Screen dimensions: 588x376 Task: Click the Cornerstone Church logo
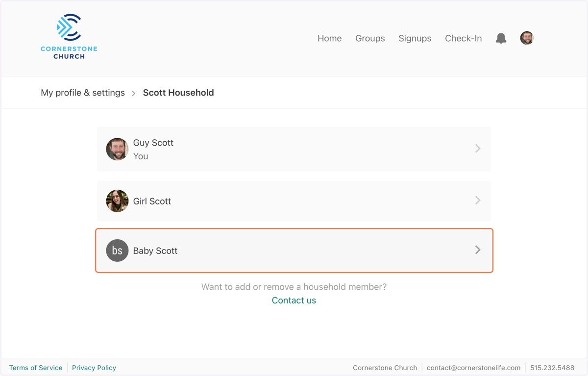click(x=69, y=37)
